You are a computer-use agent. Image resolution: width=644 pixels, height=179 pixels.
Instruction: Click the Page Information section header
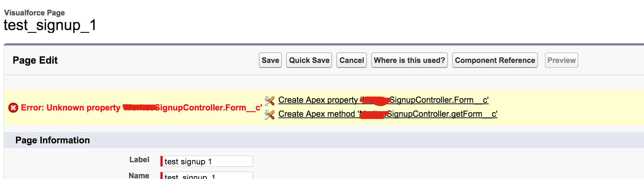point(53,140)
